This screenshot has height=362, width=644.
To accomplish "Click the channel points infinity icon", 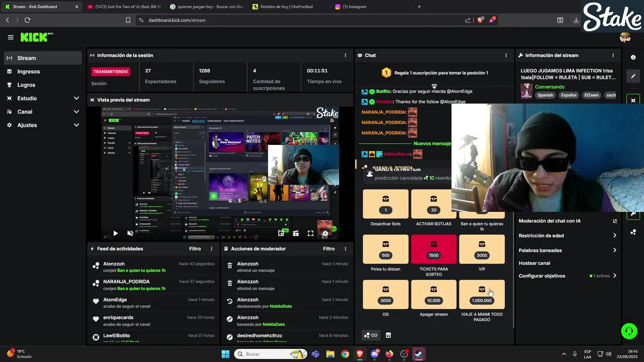I will click(371, 335).
